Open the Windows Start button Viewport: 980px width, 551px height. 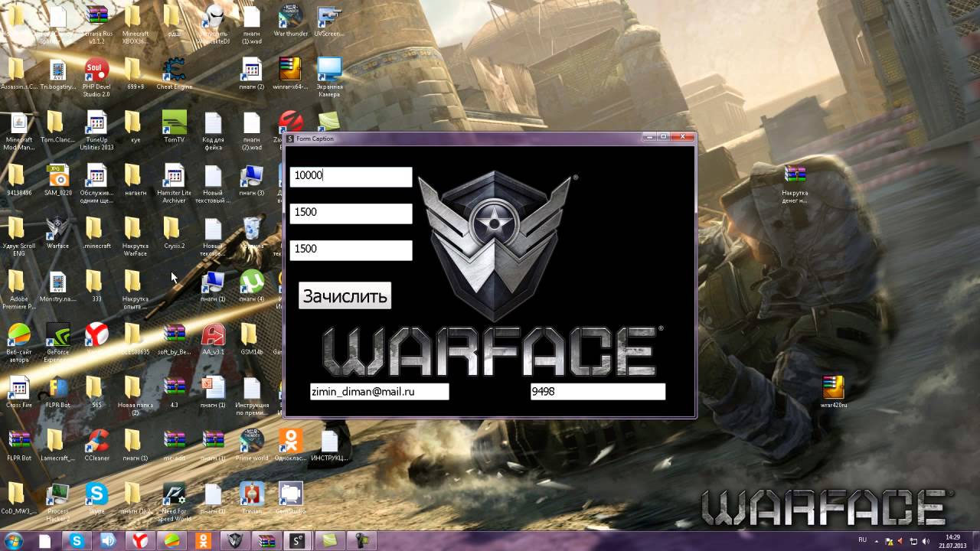tap(14, 541)
